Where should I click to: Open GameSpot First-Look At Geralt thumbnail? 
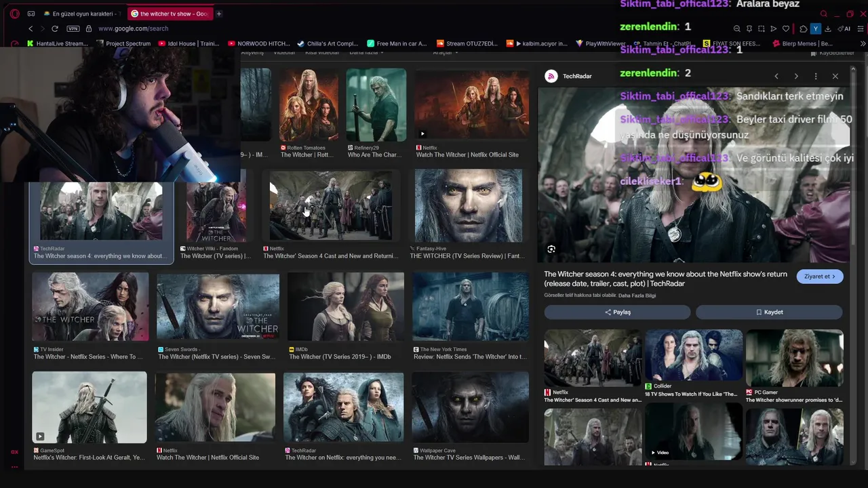[x=90, y=407]
